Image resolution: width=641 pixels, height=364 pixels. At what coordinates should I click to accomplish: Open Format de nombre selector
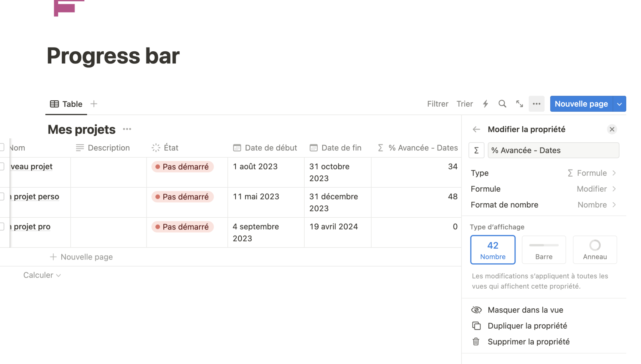tap(544, 205)
